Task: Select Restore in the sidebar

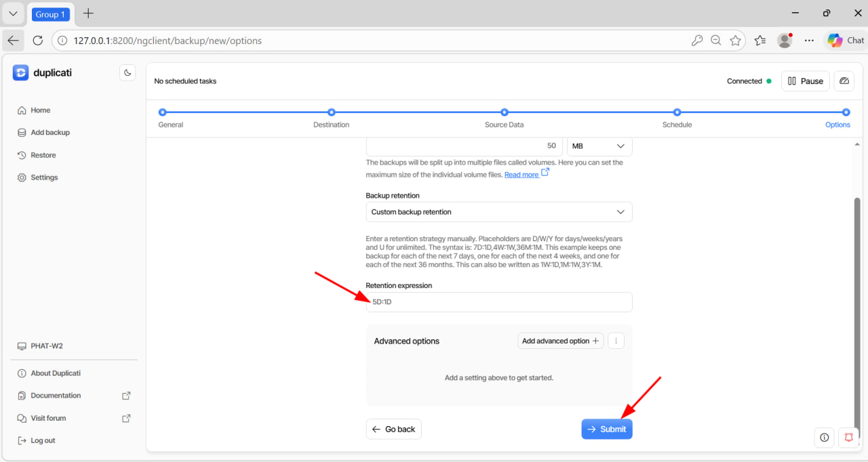Action: (x=43, y=155)
